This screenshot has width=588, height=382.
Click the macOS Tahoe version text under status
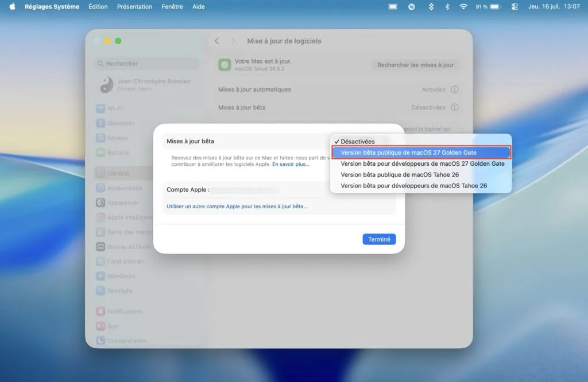point(259,69)
